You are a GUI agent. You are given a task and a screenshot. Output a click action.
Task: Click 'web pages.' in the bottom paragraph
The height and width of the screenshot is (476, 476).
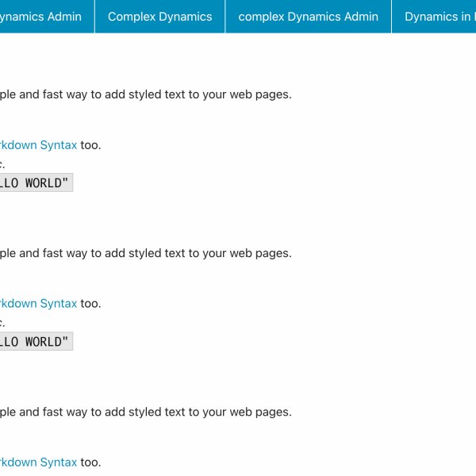[260, 412]
